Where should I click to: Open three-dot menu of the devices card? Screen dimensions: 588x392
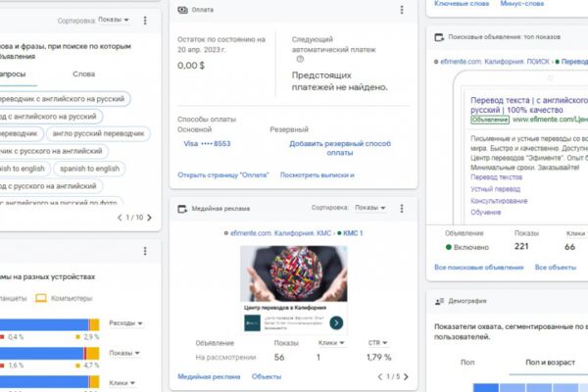[145, 251]
